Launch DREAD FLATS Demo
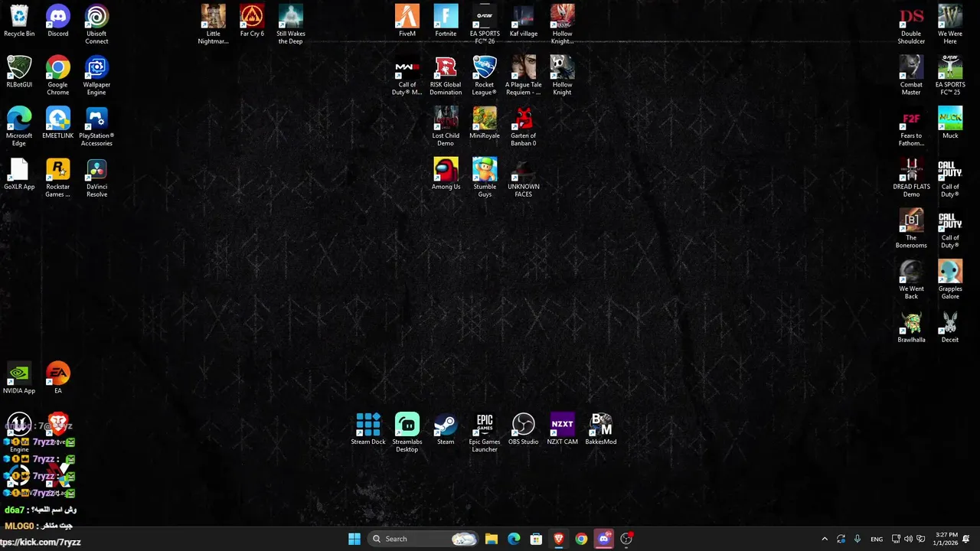This screenshot has width=980, height=551. (x=911, y=178)
